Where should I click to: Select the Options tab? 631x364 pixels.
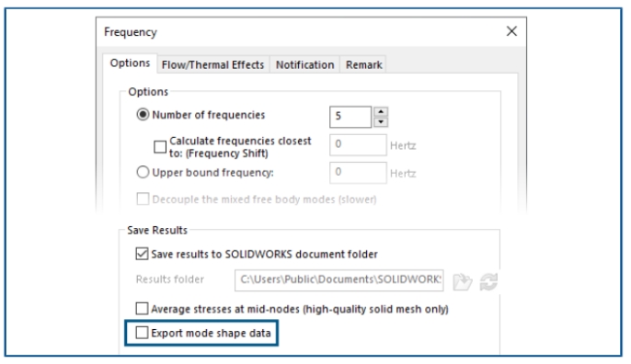coord(130,63)
